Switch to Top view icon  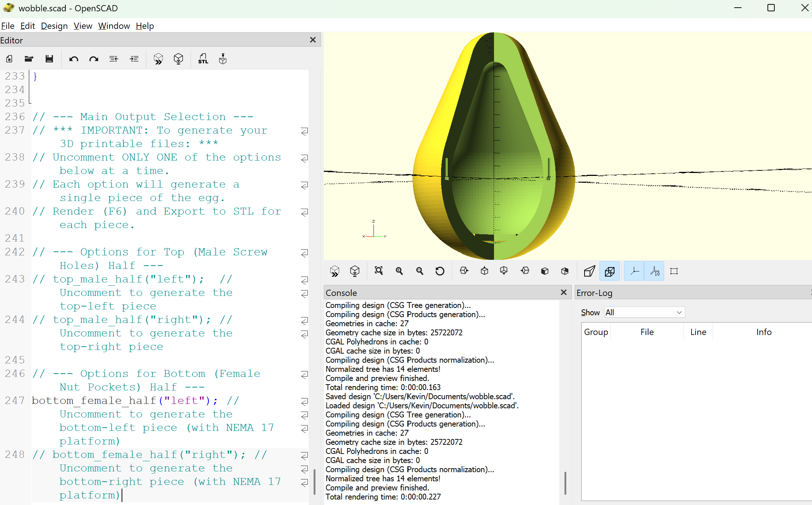point(484,271)
